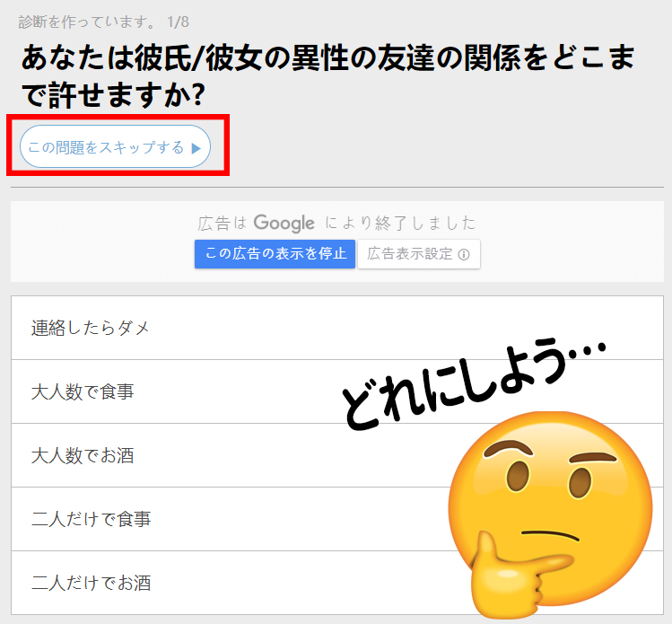Viewport: 672px width, 624px height.
Task: Open 広告表示設定 ad settings
Action: coord(419,254)
